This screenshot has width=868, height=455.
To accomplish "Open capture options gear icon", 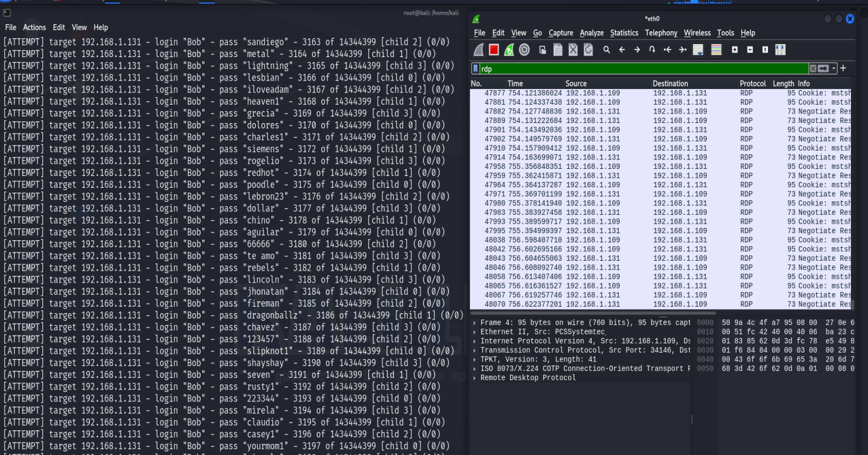I will point(525,50).
